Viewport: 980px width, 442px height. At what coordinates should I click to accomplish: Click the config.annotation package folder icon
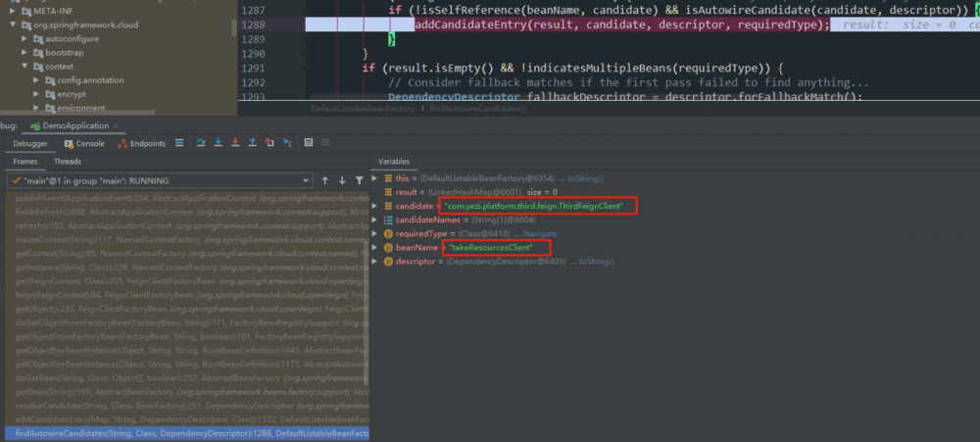[50, 80]
